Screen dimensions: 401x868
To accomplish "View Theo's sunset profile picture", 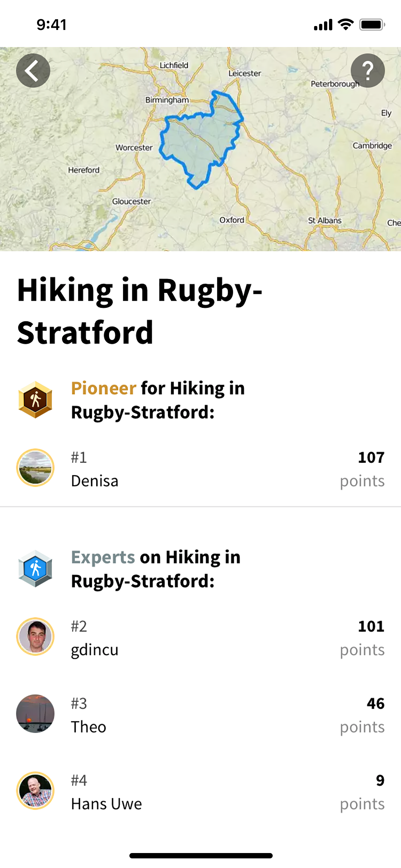I will tap(35, 713).
